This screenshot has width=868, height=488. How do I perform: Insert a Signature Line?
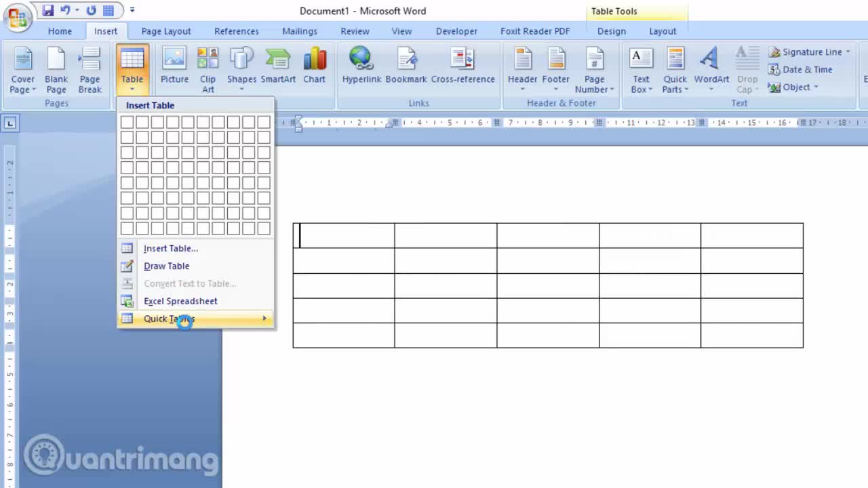pyautogui.click(x=805, y=52)
